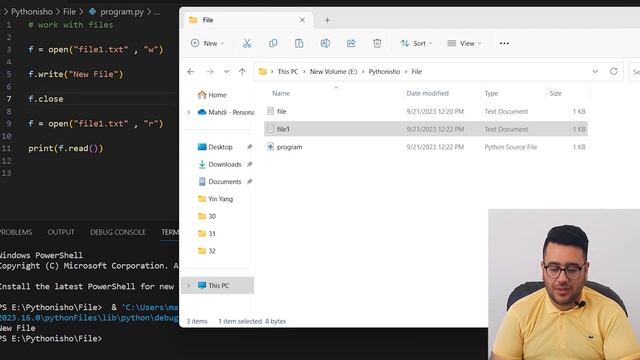Sort by the Type column header

click(x=491, y=93)
